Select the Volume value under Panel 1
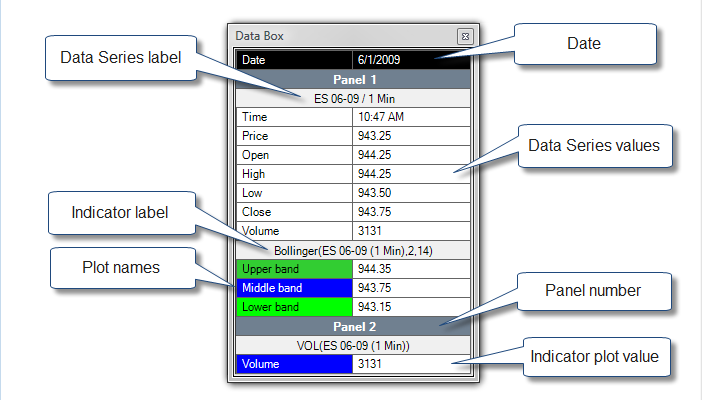The height and width of the screenshot is (400, 702). 412,231
